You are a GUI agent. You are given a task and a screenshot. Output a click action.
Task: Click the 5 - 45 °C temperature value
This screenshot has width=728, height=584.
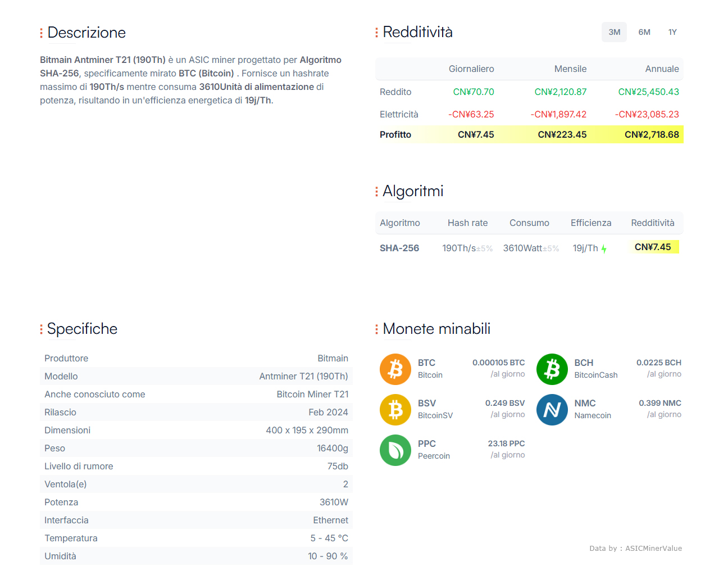[329, 538]
